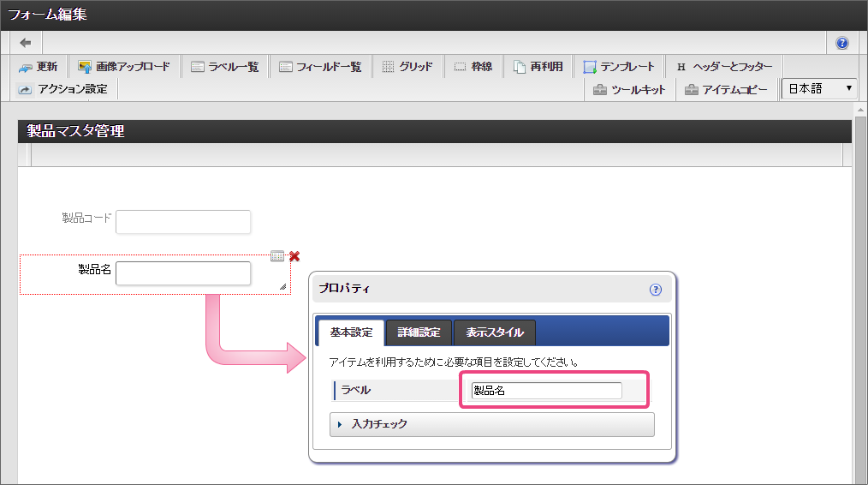Click the 再利用 reuse button
The width and height of the screenshot is (868, 485).
(538, 67)
